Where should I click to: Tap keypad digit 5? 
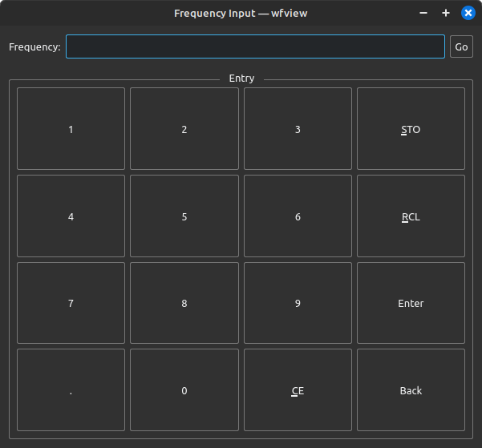coord(184,216)
